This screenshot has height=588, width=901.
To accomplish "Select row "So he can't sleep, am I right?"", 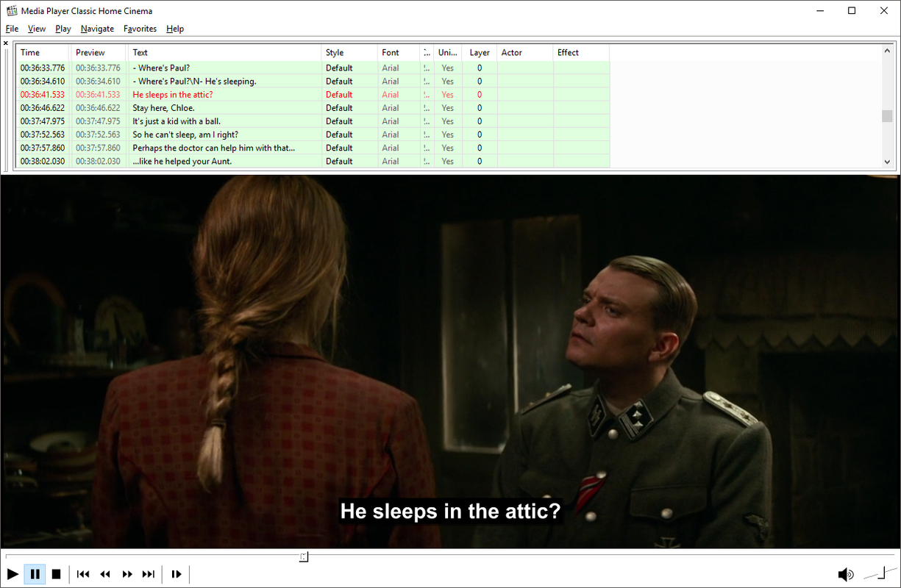I will (313, 135).
